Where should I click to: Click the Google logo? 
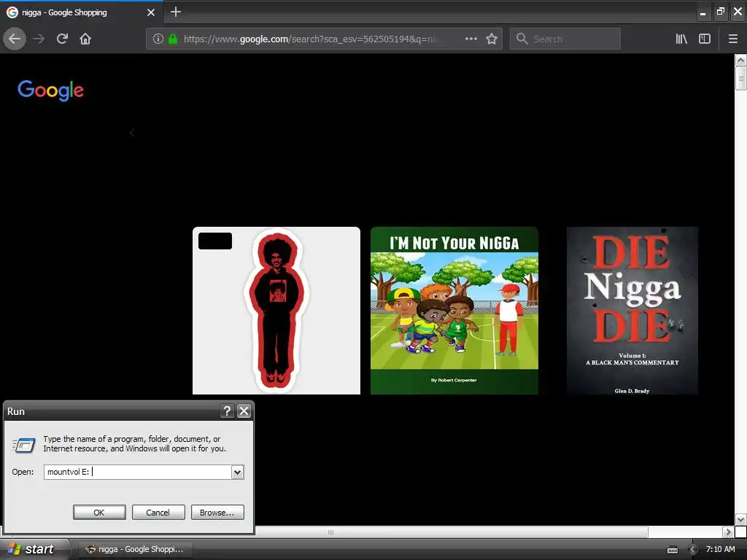pyautogui.click(x=50, y=90)
